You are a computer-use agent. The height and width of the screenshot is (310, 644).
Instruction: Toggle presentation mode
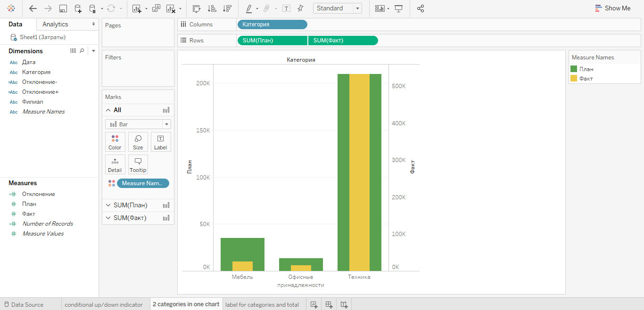[399, 8]
